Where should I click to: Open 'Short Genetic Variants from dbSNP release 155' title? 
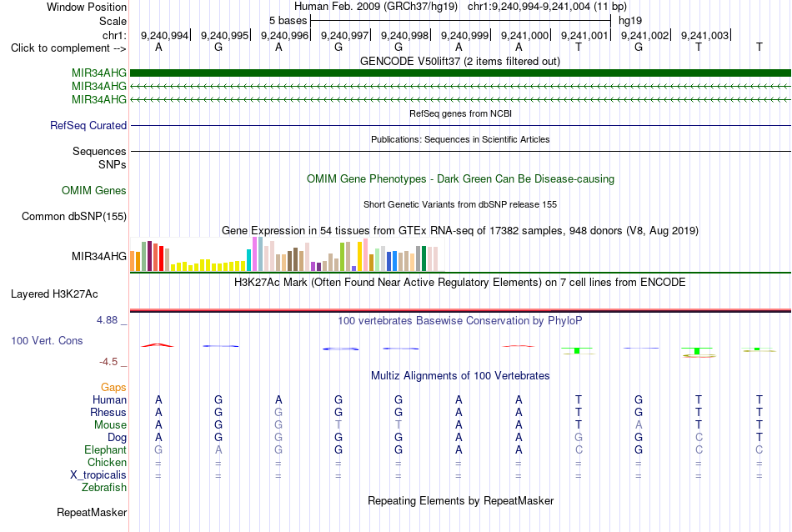(x=460, y=204)
